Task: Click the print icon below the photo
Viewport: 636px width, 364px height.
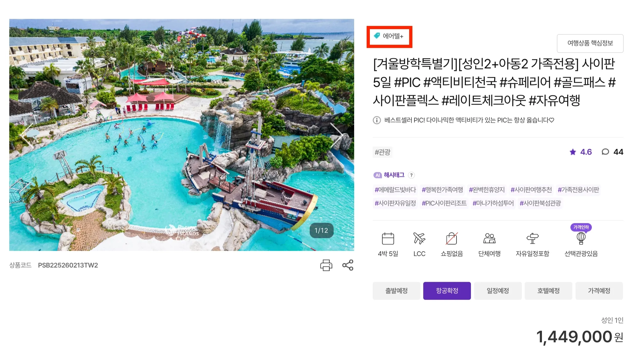Action: (x=326, y=265)
